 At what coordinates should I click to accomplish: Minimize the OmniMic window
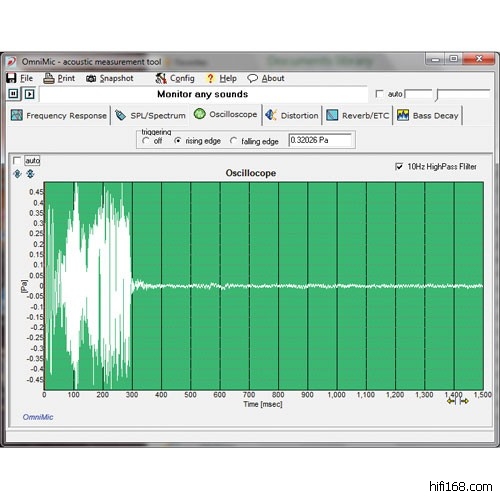tap(435, 59)
